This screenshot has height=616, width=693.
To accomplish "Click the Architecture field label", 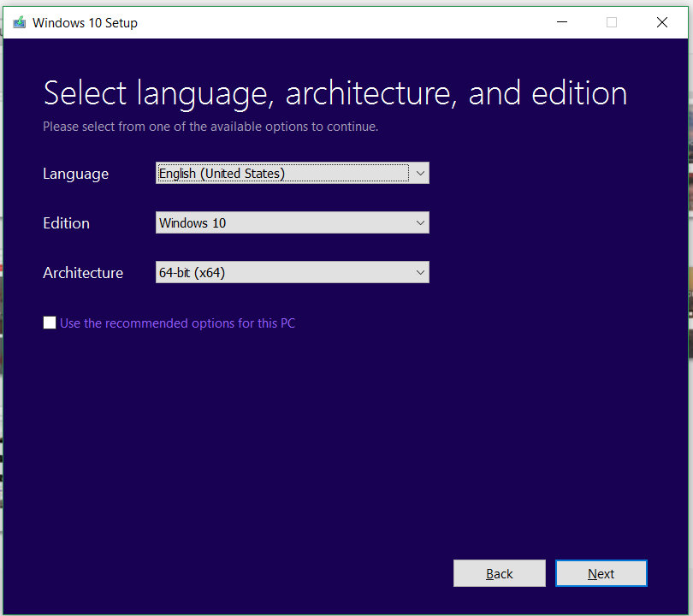I will coord(83,273).
